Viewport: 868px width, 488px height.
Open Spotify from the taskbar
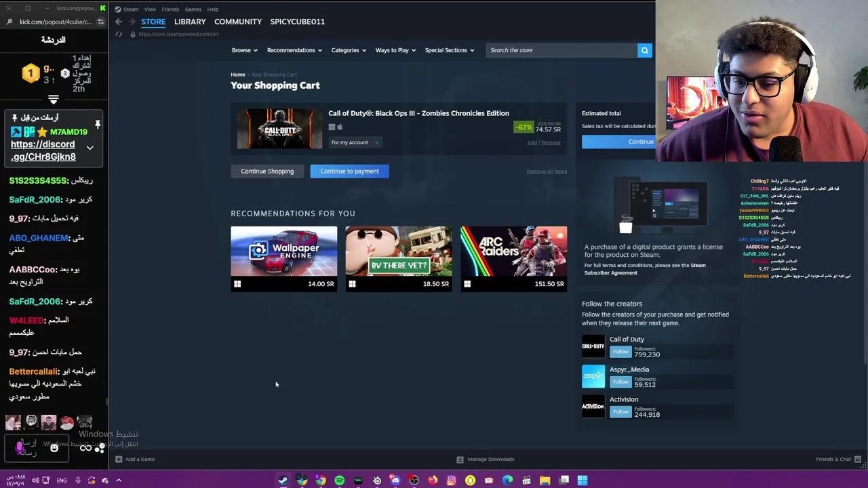339,480
